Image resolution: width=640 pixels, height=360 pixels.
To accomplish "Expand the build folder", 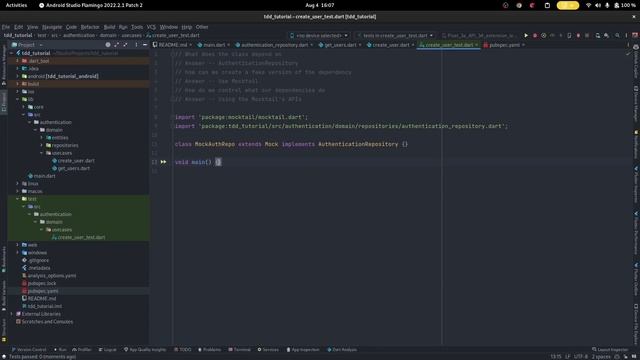I will click(18, 84).
